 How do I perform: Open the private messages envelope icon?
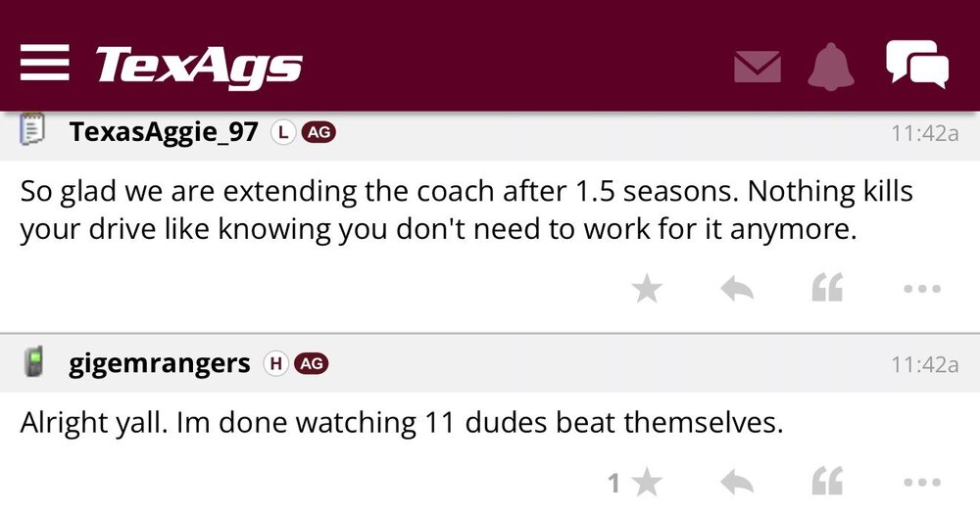pos(758,67)
